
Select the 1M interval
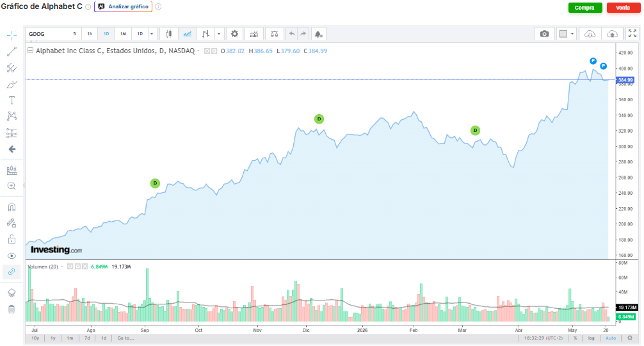[x=123, y=34]
